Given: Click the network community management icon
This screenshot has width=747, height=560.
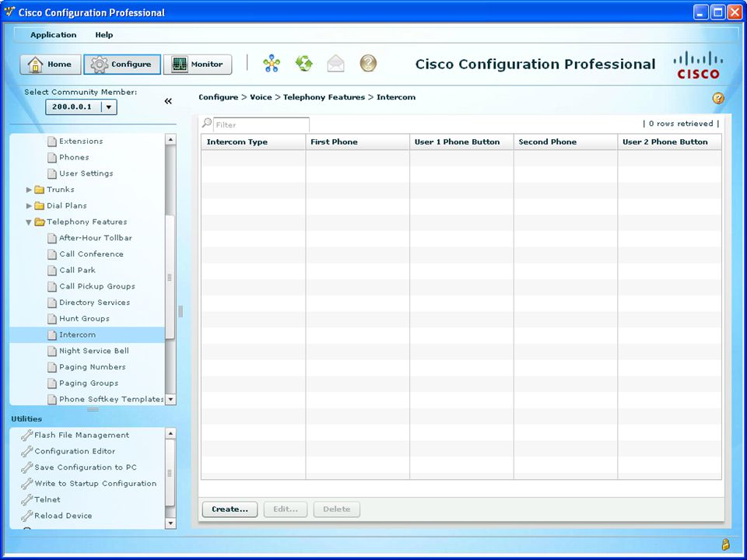Looking at the screenshot, I should click(x=272, y=63).
